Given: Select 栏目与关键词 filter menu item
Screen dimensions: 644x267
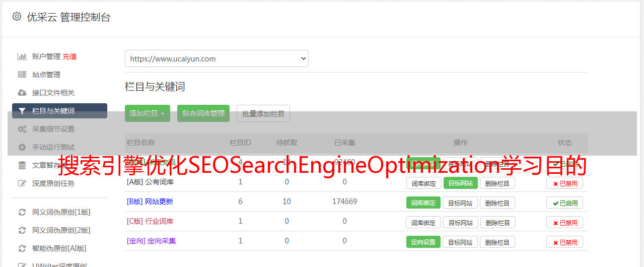Looking at the screenshot, I should 59,111.
